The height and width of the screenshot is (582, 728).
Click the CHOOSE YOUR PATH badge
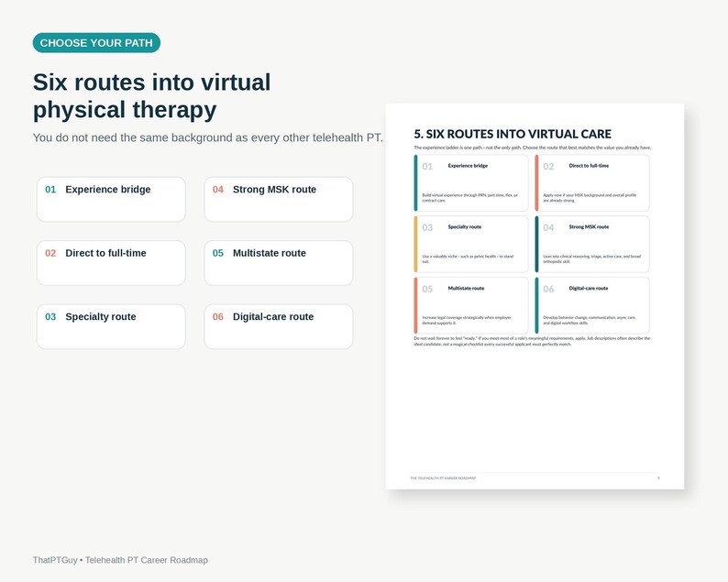click(x=96, y=43)
